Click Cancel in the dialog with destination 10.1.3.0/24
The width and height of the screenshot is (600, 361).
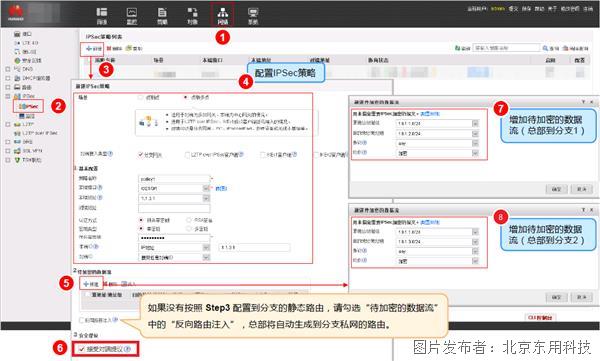pos(582,297)
